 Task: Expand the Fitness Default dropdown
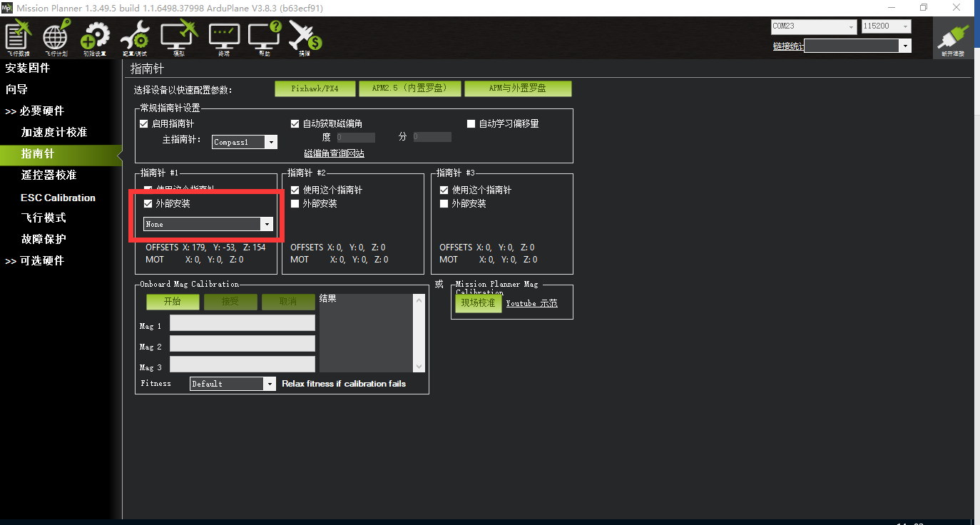click(x=233, y=384)
